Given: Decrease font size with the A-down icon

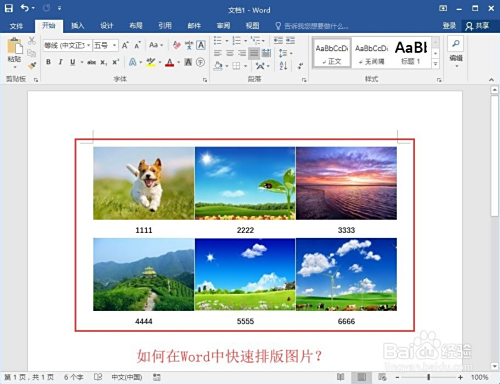Looking at the screenshot, I should tap(137, 45).
